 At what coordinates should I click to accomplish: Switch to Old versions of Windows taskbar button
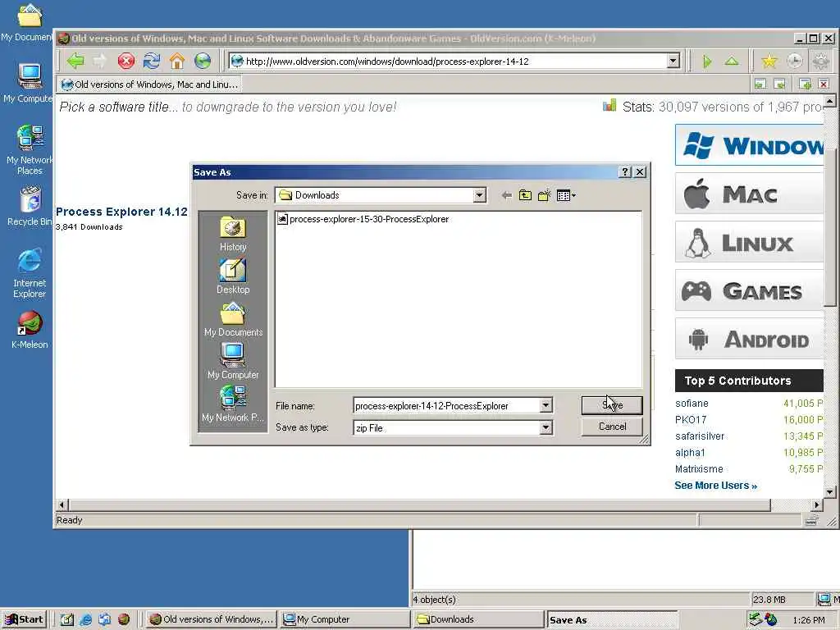coord(211,619)
